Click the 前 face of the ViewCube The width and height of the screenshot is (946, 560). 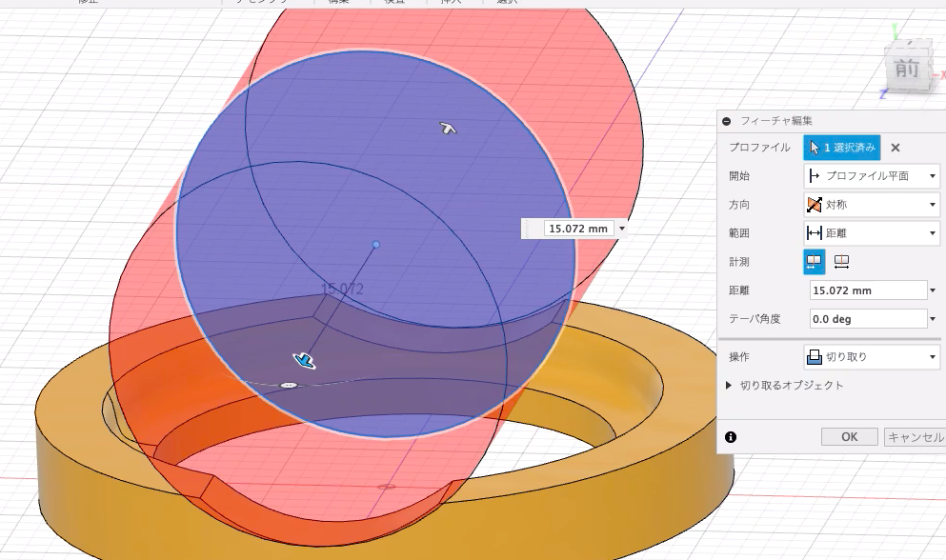click(x=907, y=70)
